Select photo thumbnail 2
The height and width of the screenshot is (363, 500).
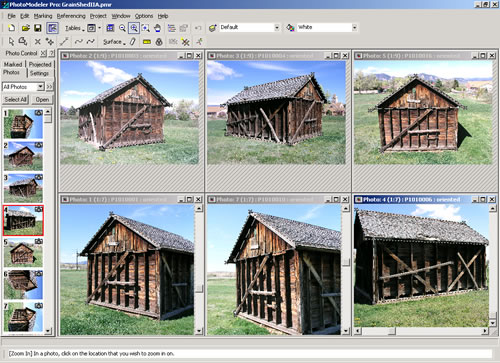23,156
